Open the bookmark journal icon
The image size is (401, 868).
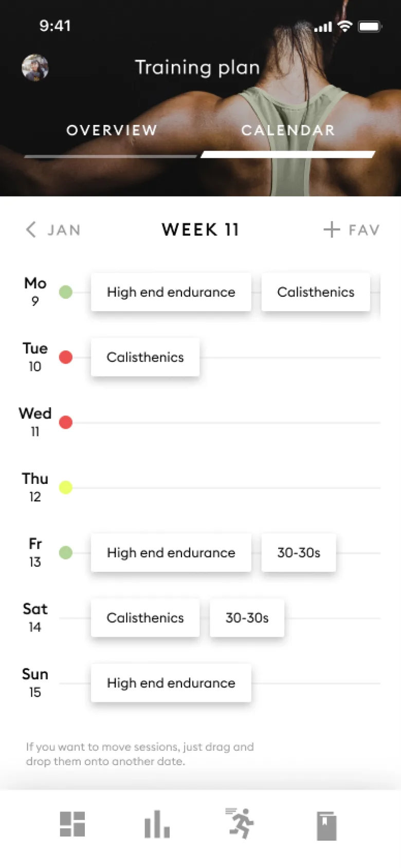(x=326, y=826)
